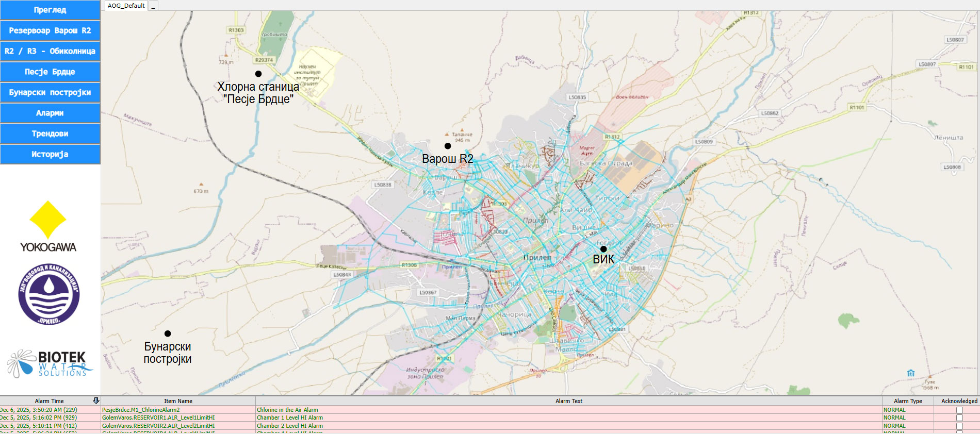Open the Историја history page
This screenshot has width=980, height=434.
point(50,154)
